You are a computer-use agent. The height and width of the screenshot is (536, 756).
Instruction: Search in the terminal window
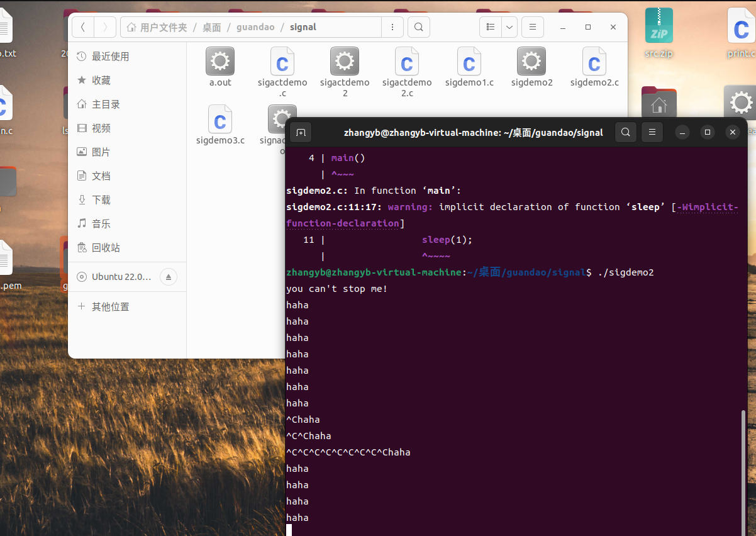[x=626, y=132]
